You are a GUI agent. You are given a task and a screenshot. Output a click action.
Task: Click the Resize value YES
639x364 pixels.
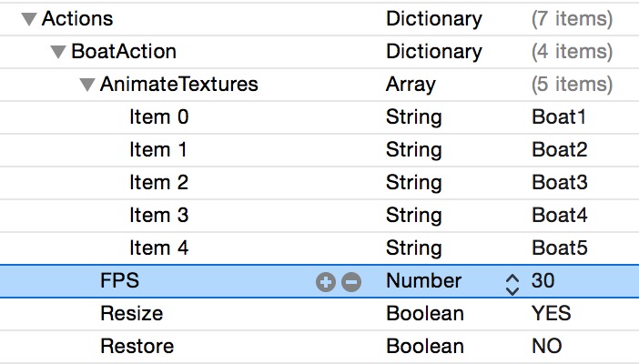pyautogui.click(x=551, y=314)
